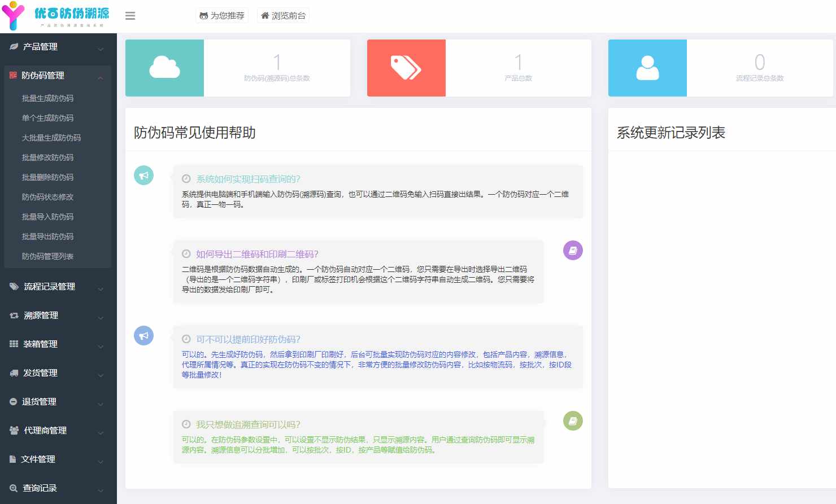Click the cloud icon tile
The image size is (836, 504).
[164, 68]
